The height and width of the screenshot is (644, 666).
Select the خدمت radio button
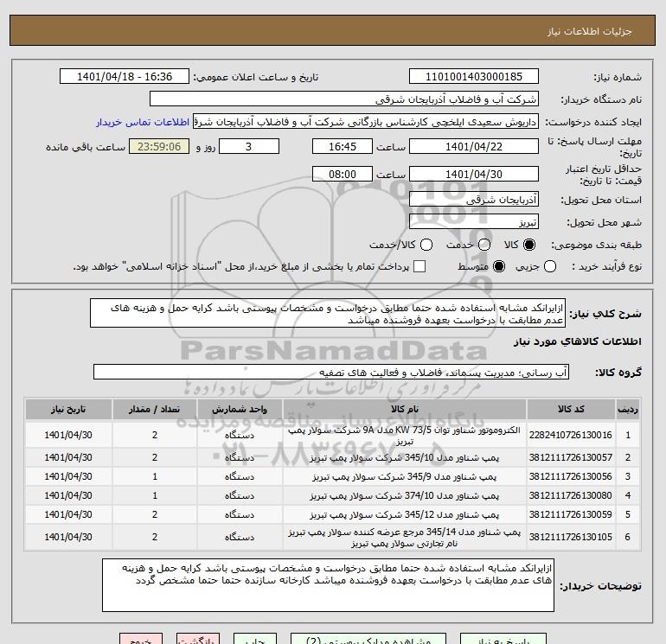[x=484, y=245]
